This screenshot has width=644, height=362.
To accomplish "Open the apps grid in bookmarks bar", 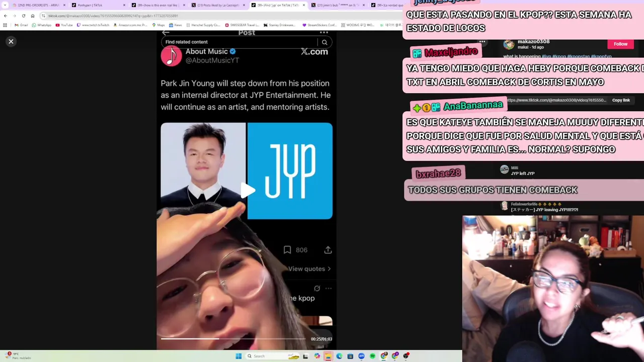I will tap(5, 25).
